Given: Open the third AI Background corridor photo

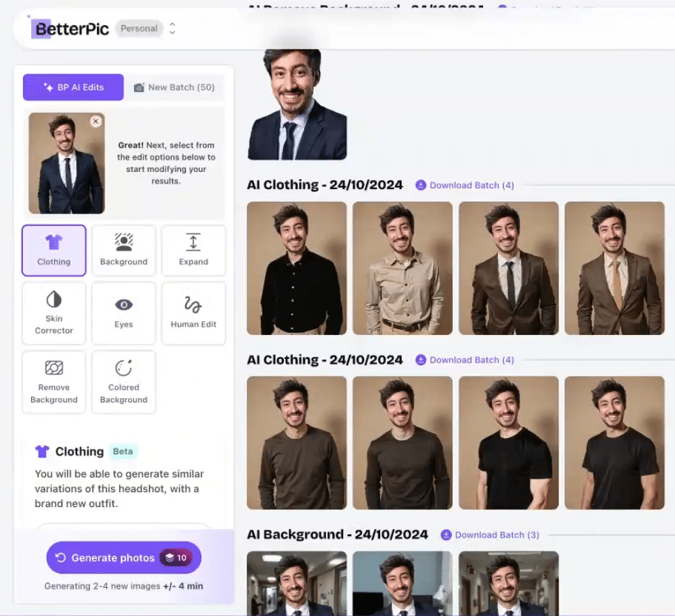Looking at the screenshot, I should [509, 583].
